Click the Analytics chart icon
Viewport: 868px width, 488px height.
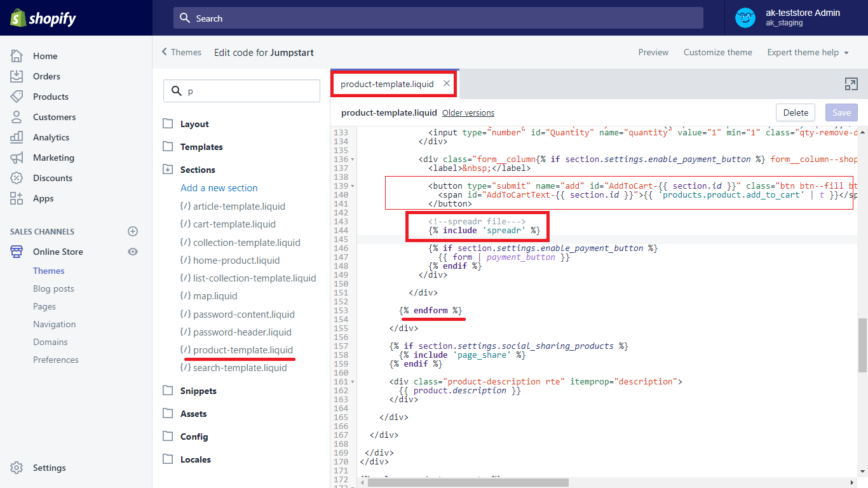pos(17,137)
